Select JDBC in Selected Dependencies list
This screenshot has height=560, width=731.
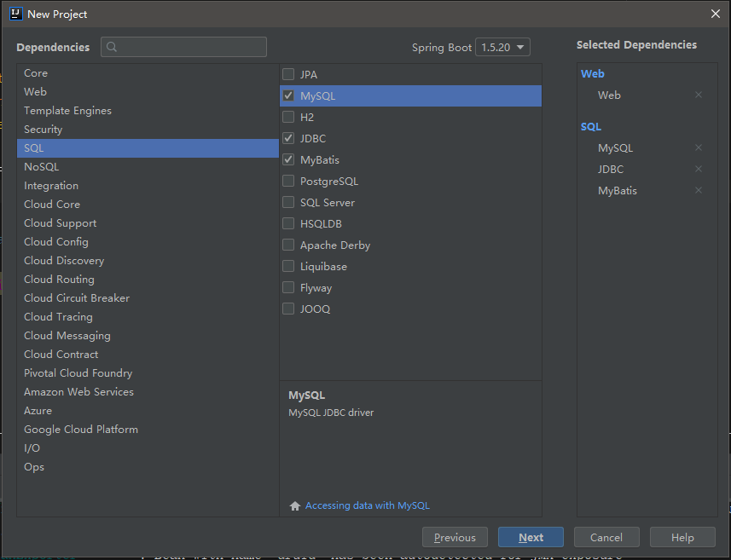(x=611, y=169)
